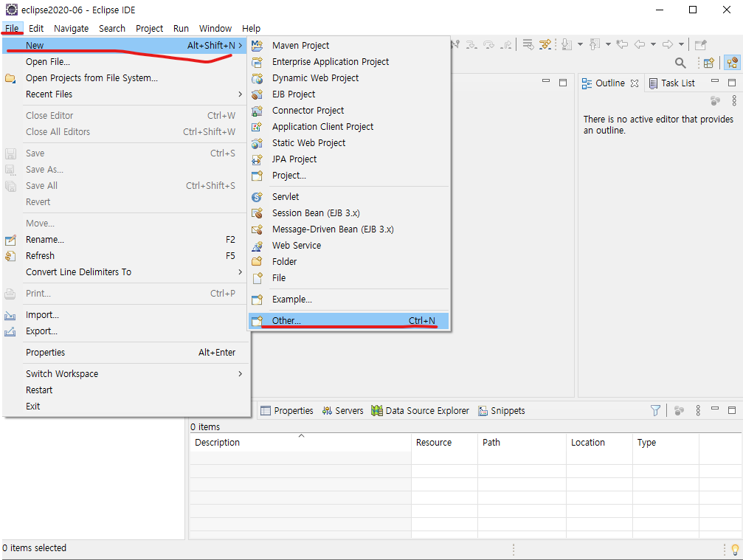The height and width of the screenshot is (560, 743).
Task: Click the light bulb in status bar
Action: (x=735, y=550)
